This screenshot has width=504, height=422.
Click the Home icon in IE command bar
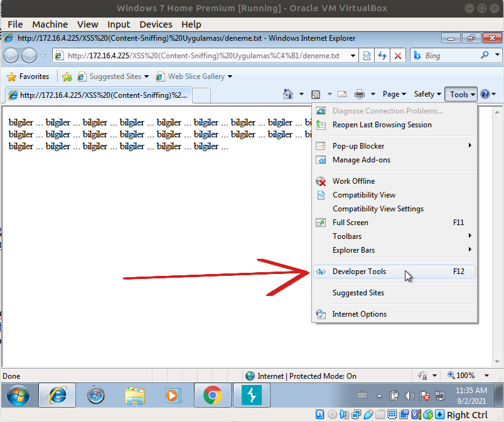[x=288, y=94]
